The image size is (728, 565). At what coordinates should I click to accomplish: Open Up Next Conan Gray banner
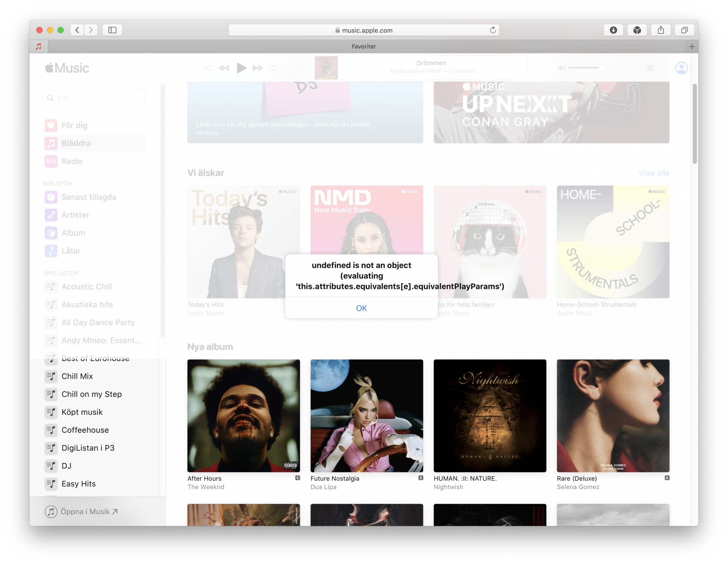tap(551, 112)
